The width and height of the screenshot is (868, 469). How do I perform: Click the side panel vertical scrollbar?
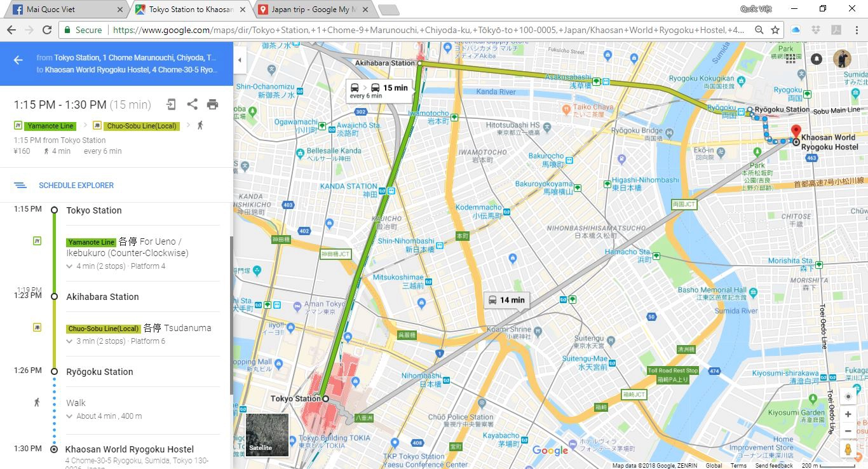(231, 315)
